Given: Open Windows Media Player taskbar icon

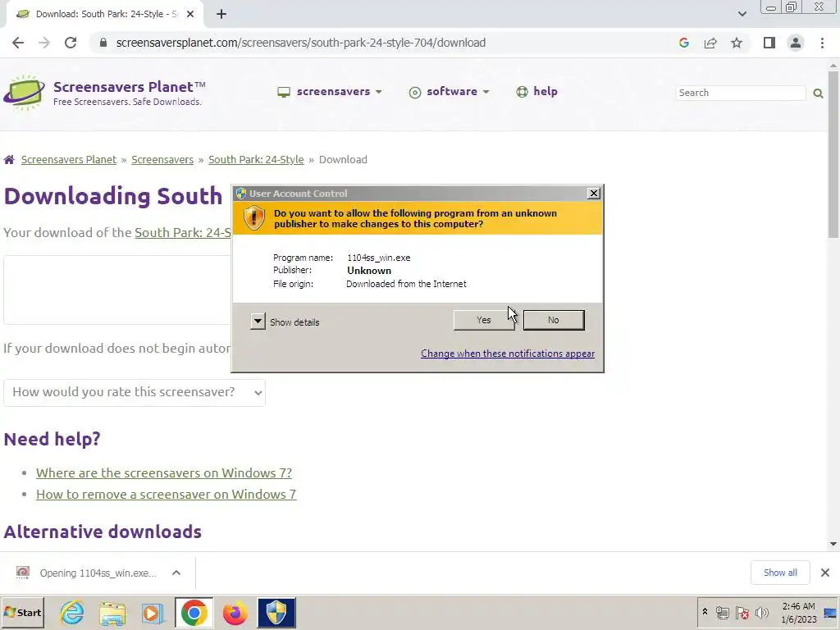Looking at the screenshot, I should (153, 613).
